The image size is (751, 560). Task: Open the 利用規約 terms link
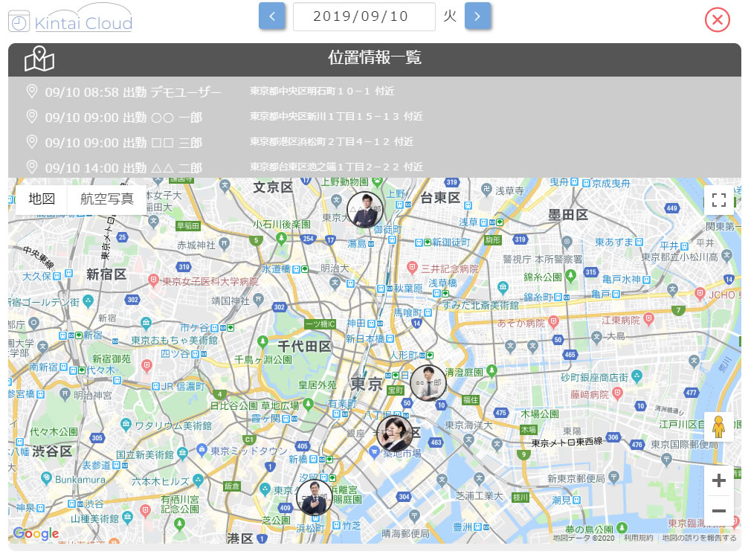pos(638,538)
